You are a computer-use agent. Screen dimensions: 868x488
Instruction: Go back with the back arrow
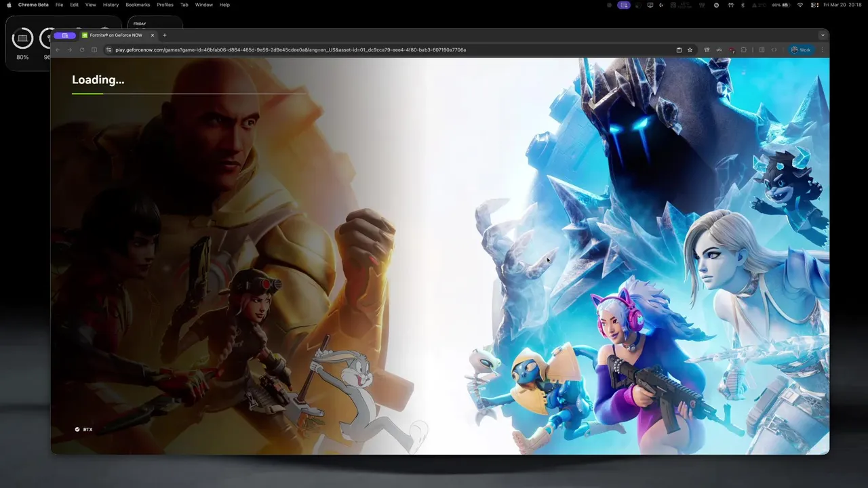click(58, 49)
